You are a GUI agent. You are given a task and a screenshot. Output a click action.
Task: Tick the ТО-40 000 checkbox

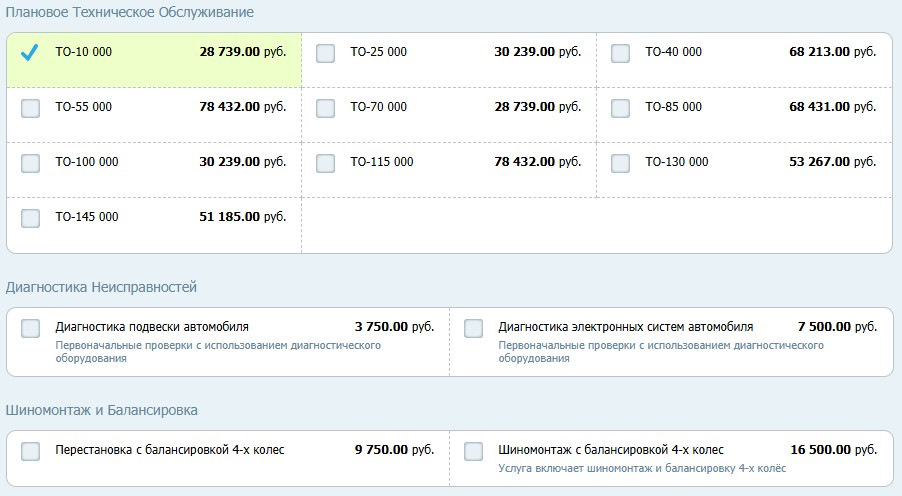pos(620,53)
